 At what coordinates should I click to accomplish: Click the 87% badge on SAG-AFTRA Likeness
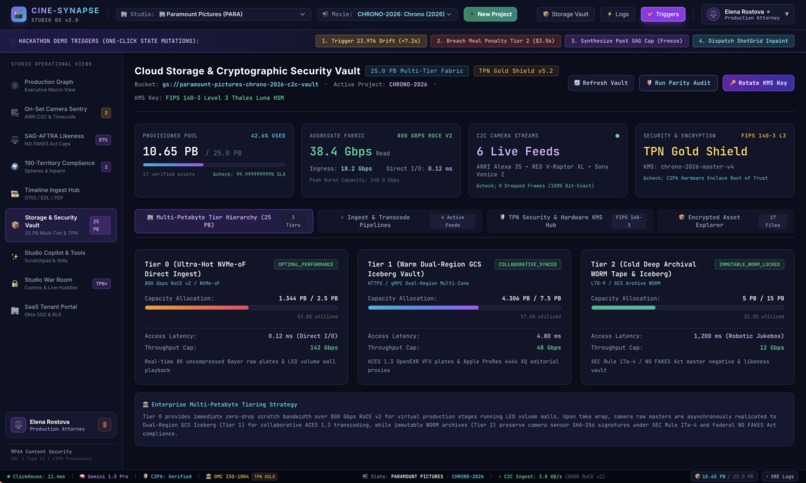tap(103, 140)
